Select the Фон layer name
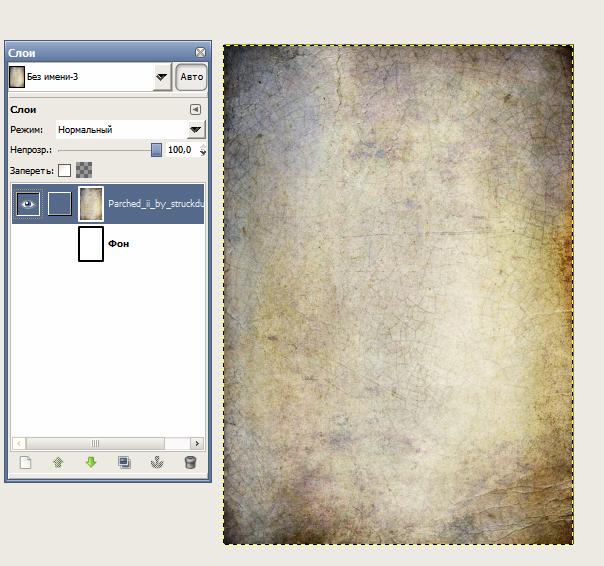 pos(119,244)
